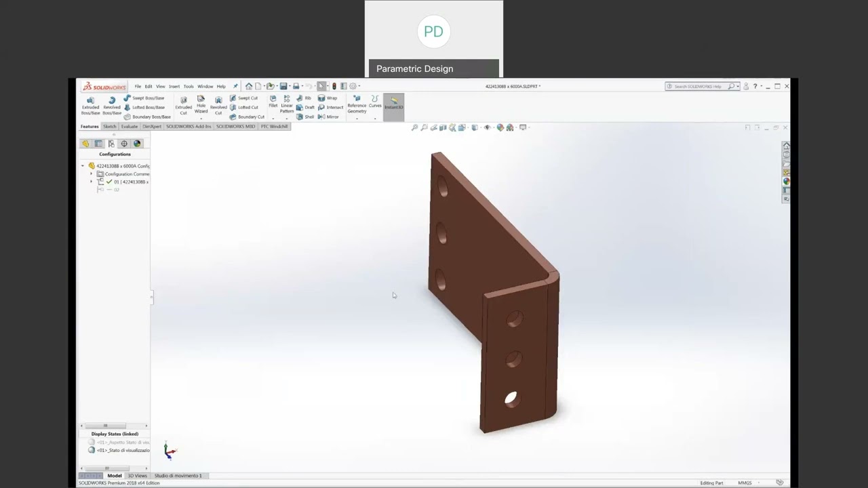Select the Fillet tool

(273, 102)
